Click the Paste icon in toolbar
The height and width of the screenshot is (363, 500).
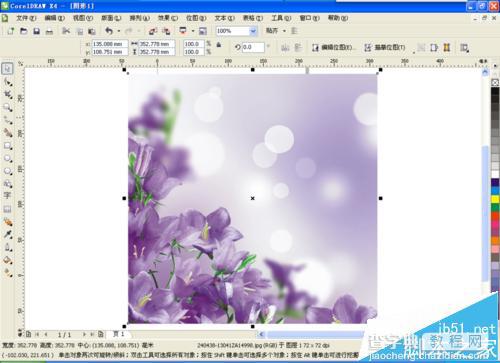[92, 31]
